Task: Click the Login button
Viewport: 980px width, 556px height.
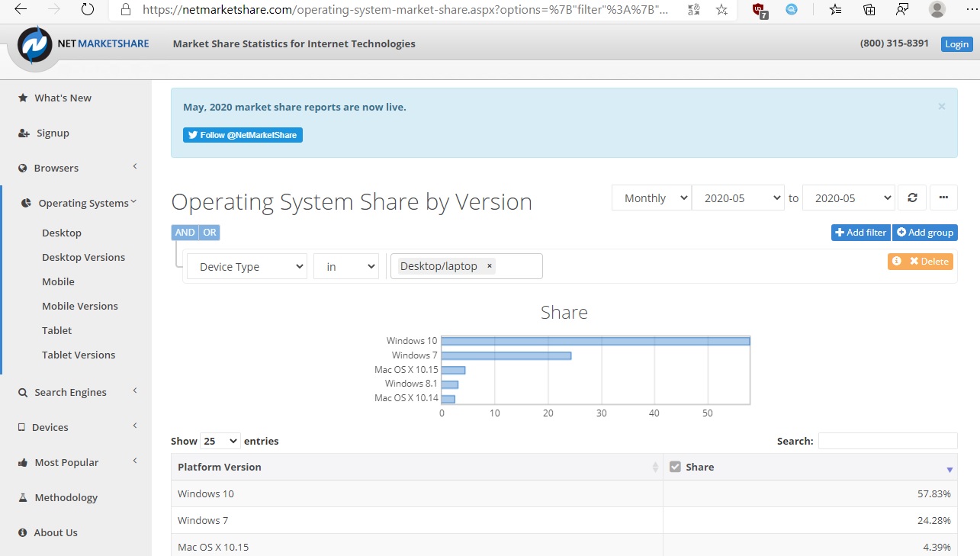Action: coord(956,44)
